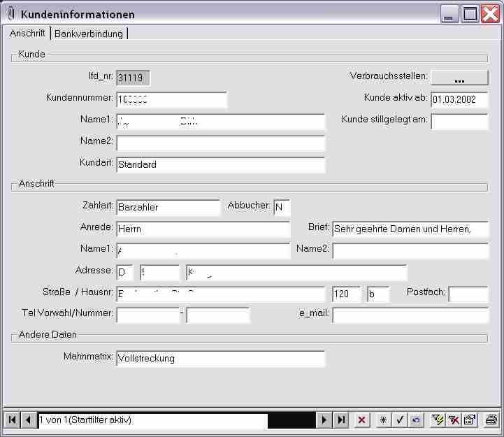Open Zahlart field showing Barzahler
The width and height of the screenshot is (504, 437).
[x=168, y=208]
